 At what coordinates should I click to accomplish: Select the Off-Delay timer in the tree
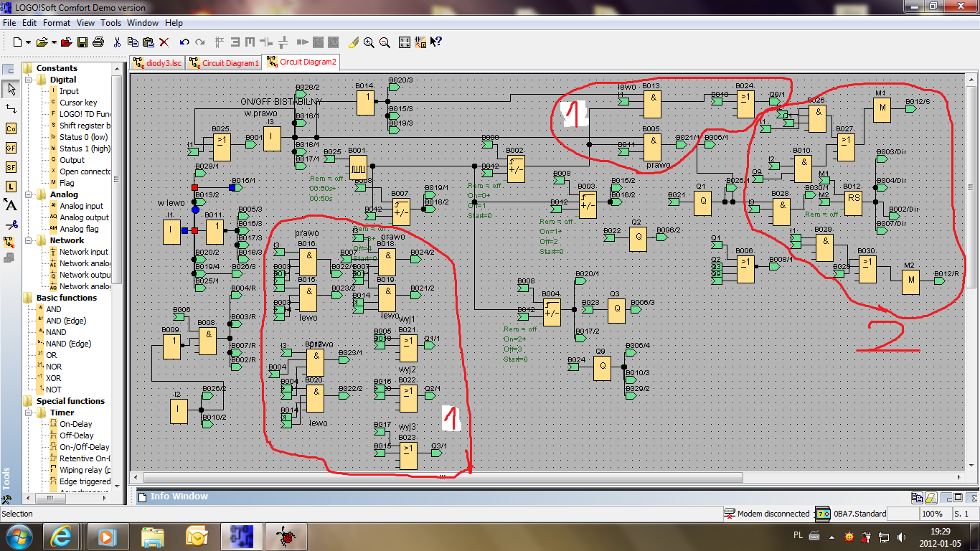click(76, 435)
